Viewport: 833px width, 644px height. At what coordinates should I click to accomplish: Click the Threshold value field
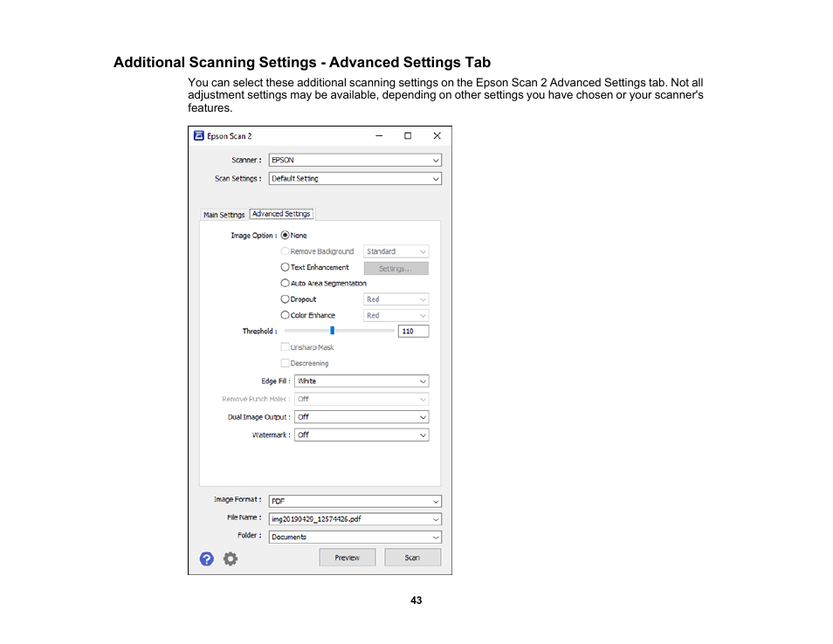413,331
